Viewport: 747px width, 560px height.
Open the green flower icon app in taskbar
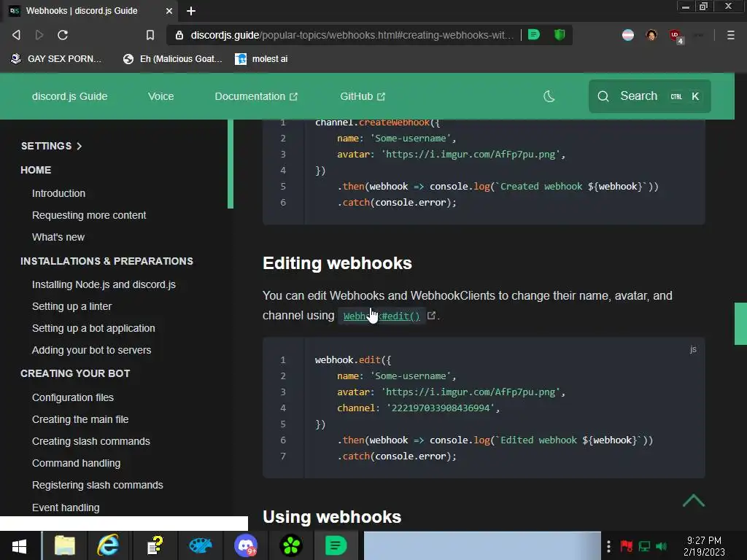290,545
